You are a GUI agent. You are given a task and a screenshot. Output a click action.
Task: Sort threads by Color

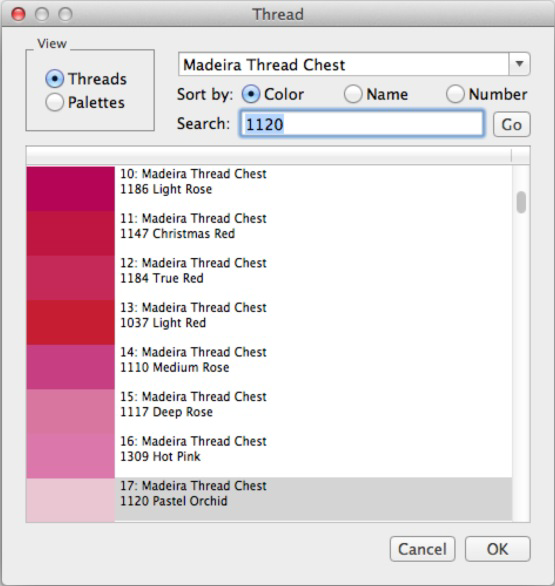[250, 94]
